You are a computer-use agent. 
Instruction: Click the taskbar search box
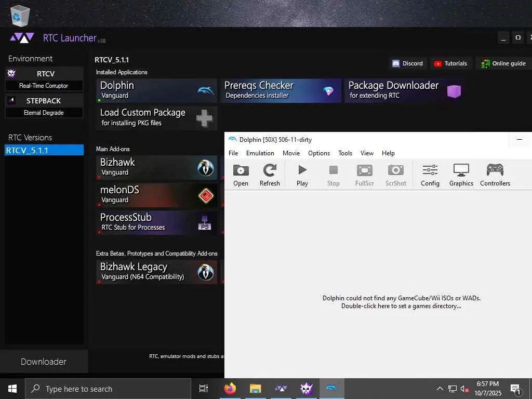tap(108, 389)
